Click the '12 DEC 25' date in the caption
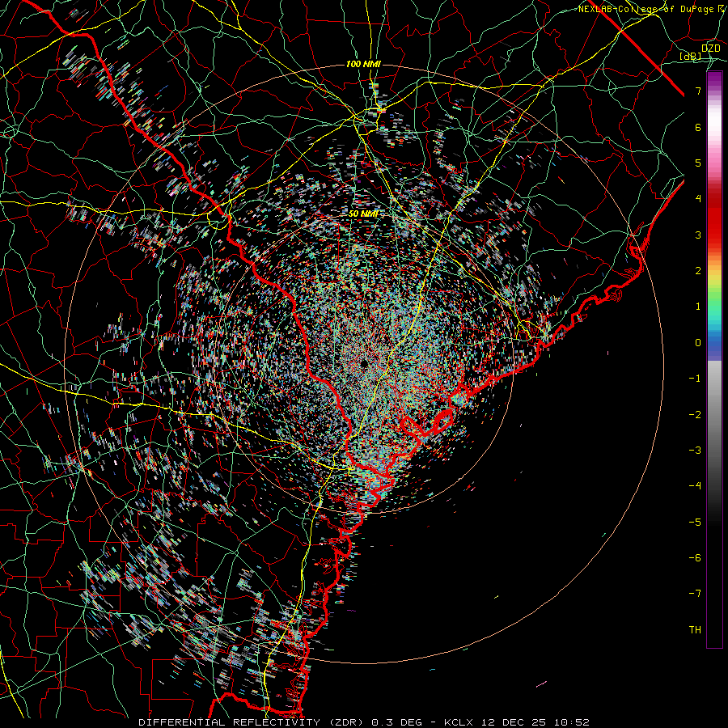The image size is (728, 728). point(514,722)
